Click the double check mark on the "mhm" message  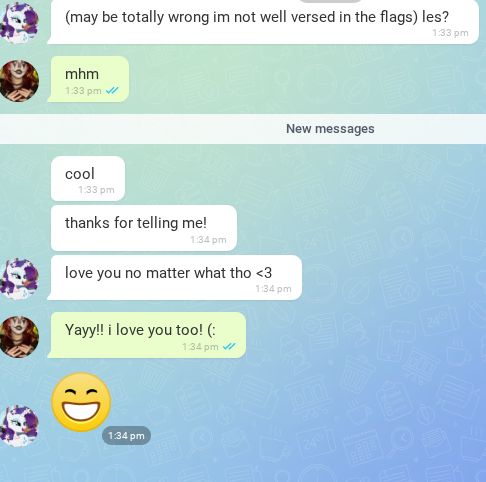pos(112,90)
